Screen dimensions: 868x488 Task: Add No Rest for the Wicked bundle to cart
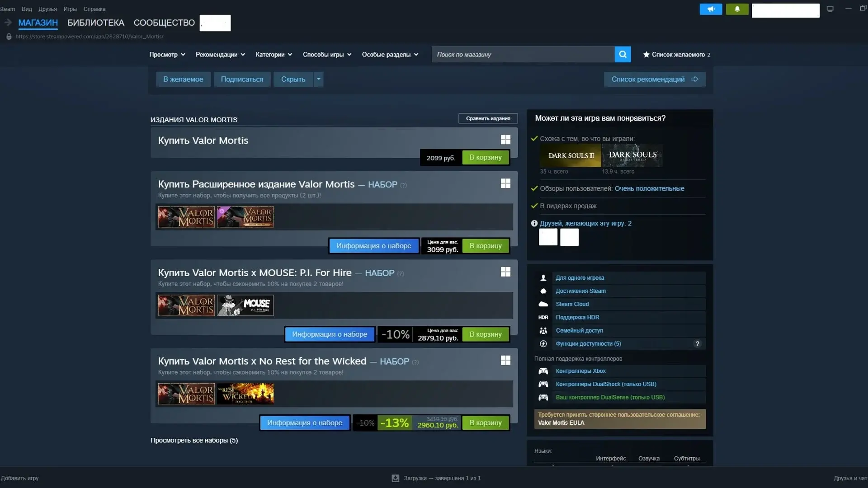486,423
